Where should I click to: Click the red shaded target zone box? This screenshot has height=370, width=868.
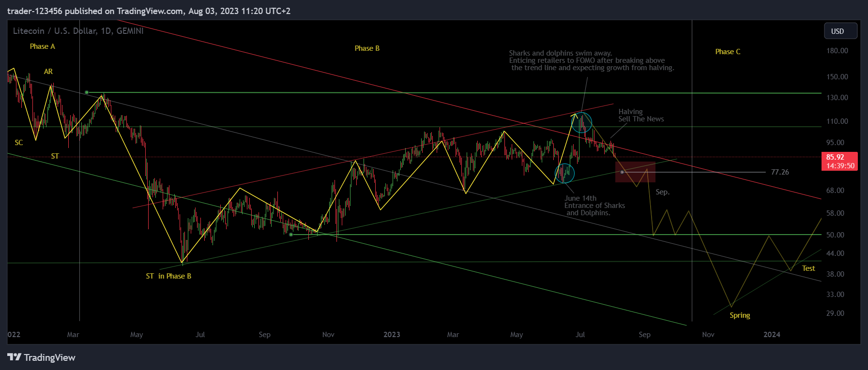coord(635,172)
